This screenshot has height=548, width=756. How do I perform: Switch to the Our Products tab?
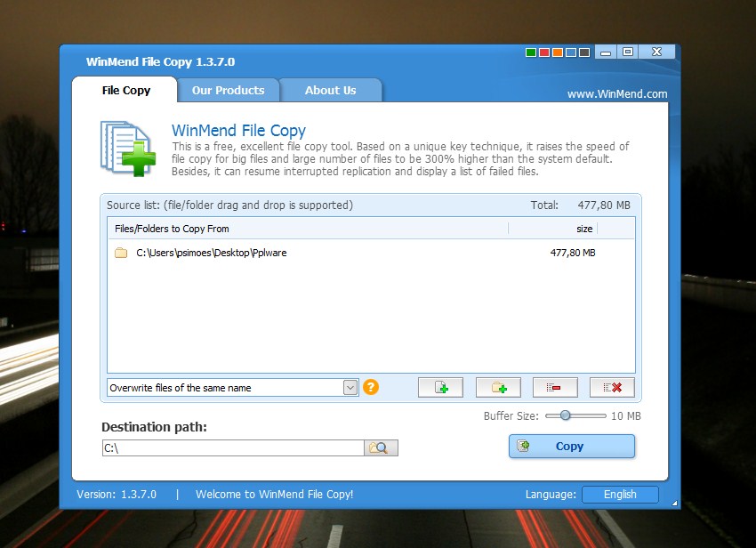(228, 90)
